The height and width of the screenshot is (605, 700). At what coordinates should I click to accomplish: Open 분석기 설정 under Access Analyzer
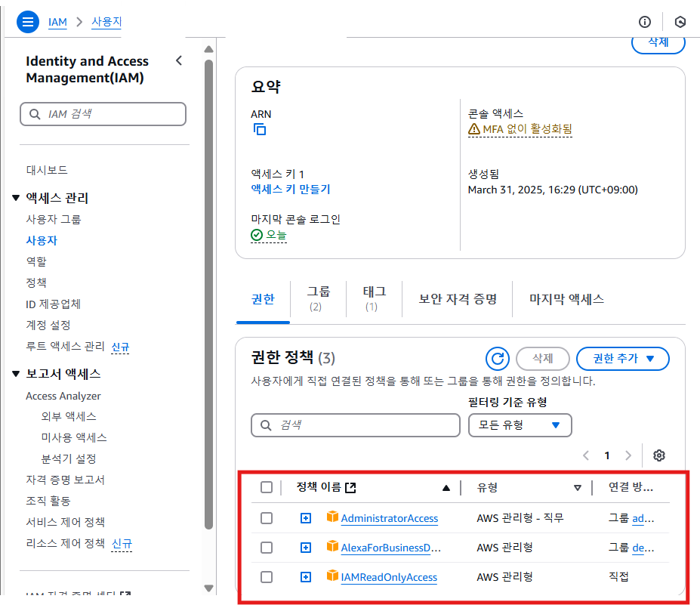click(69, 459)
